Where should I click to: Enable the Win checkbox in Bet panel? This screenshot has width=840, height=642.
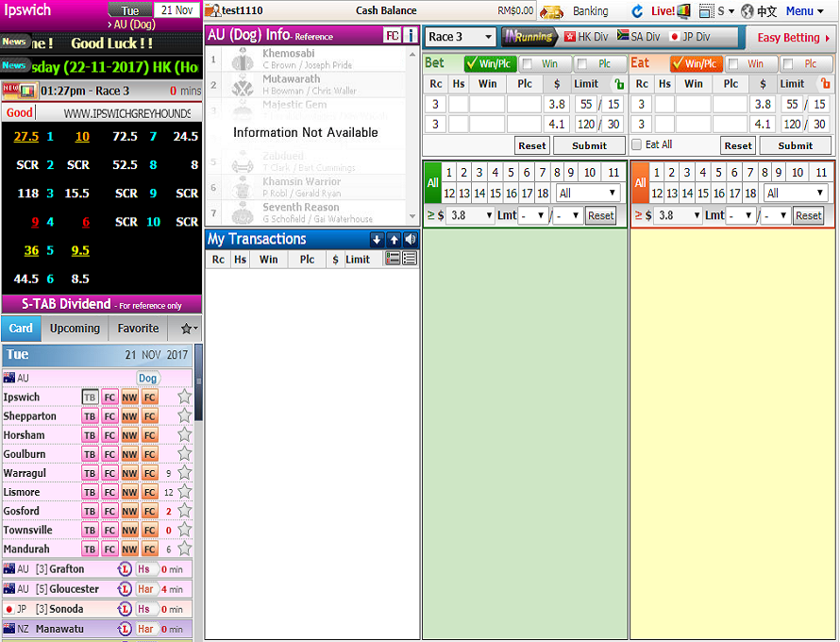[x=528, y=64]
